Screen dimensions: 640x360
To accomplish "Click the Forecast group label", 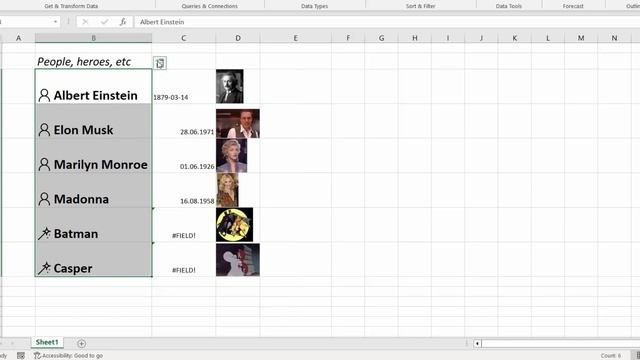I will tap(573, 6).
